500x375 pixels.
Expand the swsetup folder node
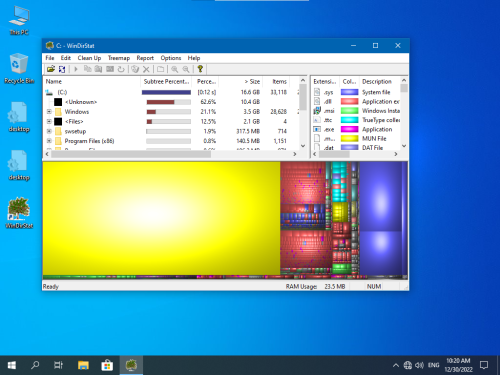tap(49, 131)
